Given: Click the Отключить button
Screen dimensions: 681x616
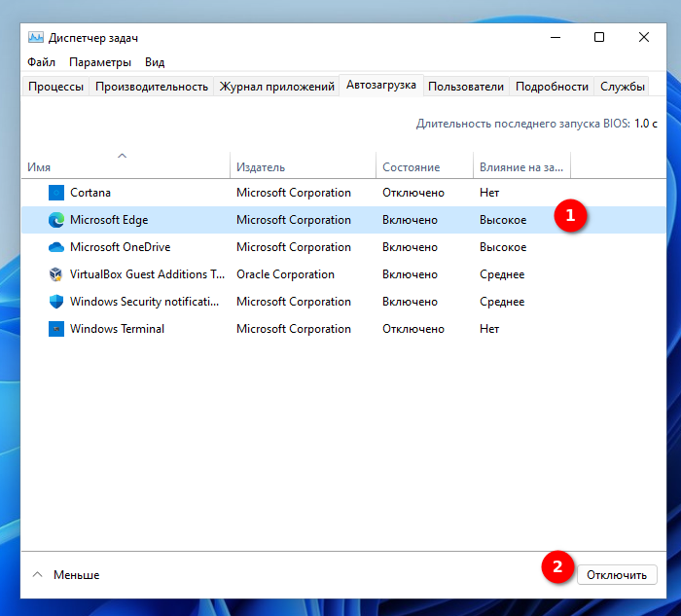Looking at the screenshot, I should [x=617, y=575].
